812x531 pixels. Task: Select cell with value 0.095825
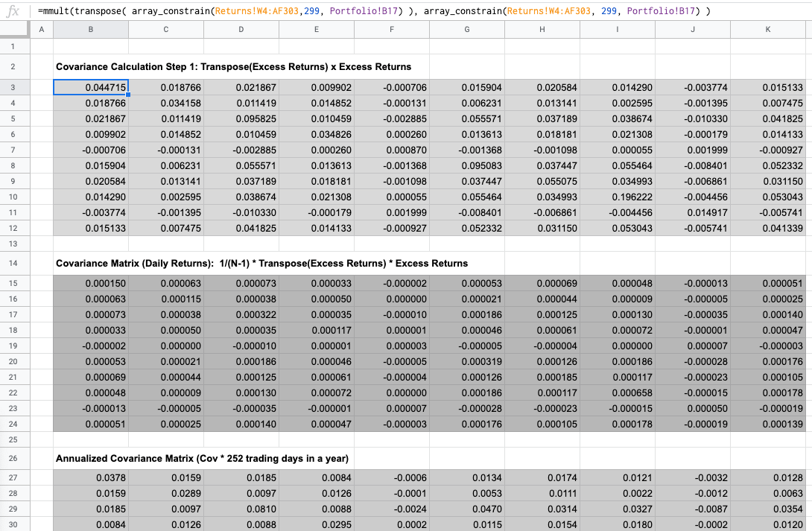[x=241, y=118]
